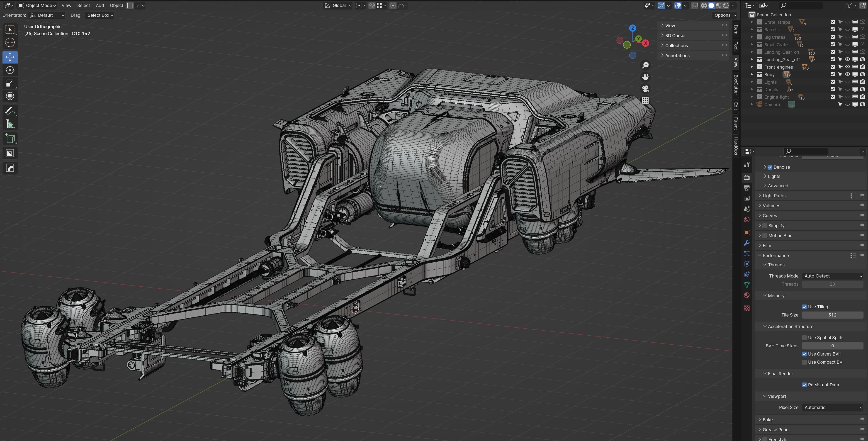Click the pan hand viewport button

[645, 77]
